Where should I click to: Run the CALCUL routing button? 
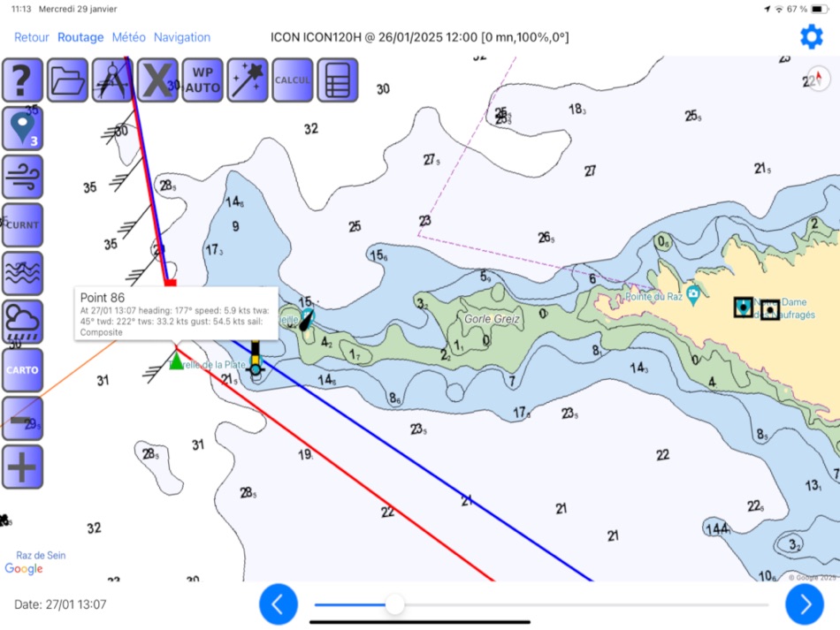(x=293, y=80)
